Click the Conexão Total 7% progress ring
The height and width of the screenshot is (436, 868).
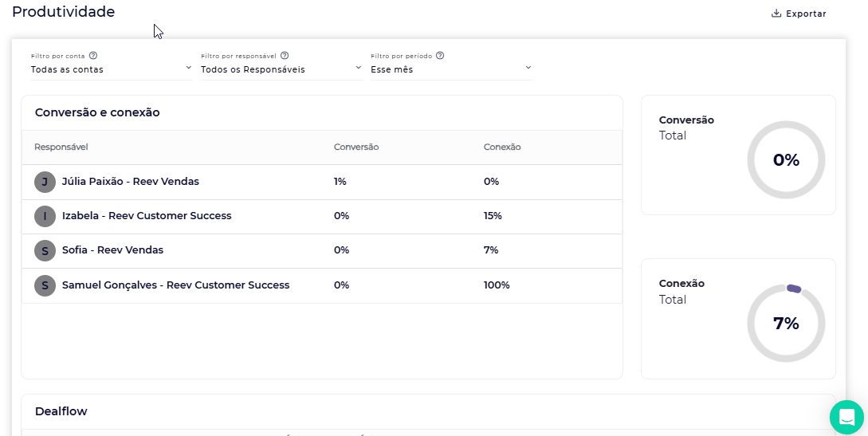tap(786, 324)
